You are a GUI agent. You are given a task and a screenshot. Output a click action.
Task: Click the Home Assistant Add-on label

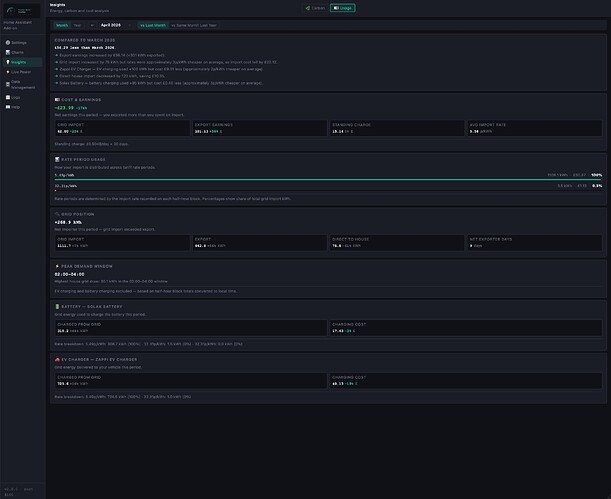pos(18,25)
